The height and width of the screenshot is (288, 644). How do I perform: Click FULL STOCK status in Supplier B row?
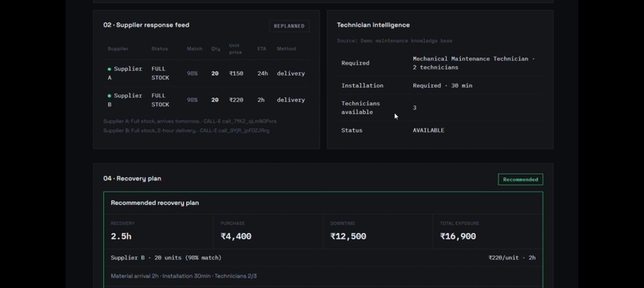(x=160, y=100)
